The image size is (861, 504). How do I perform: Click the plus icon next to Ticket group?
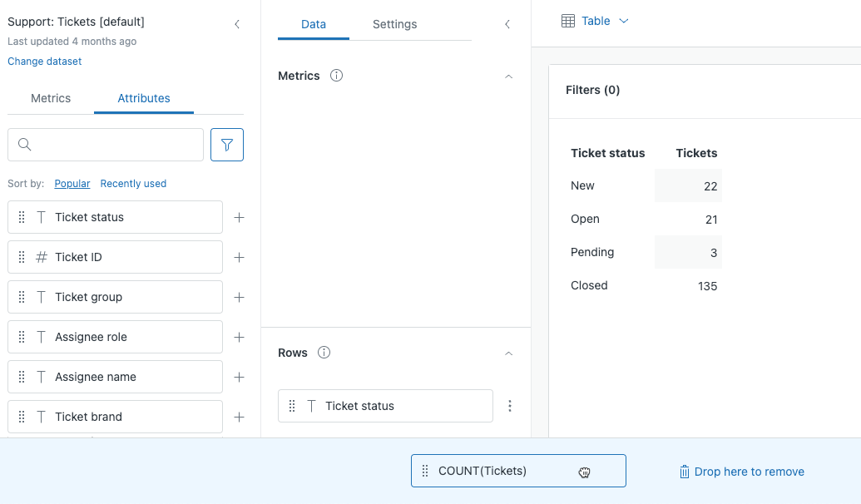pyautogui.click(x=239, y=297)
